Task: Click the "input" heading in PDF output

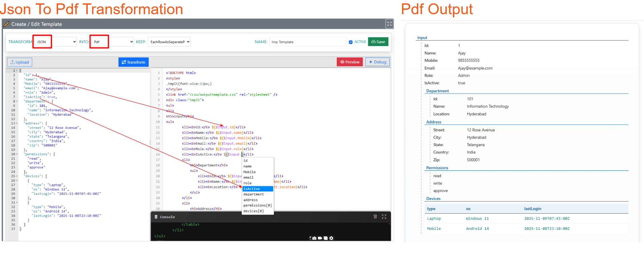Action: [x=422, y=38]
